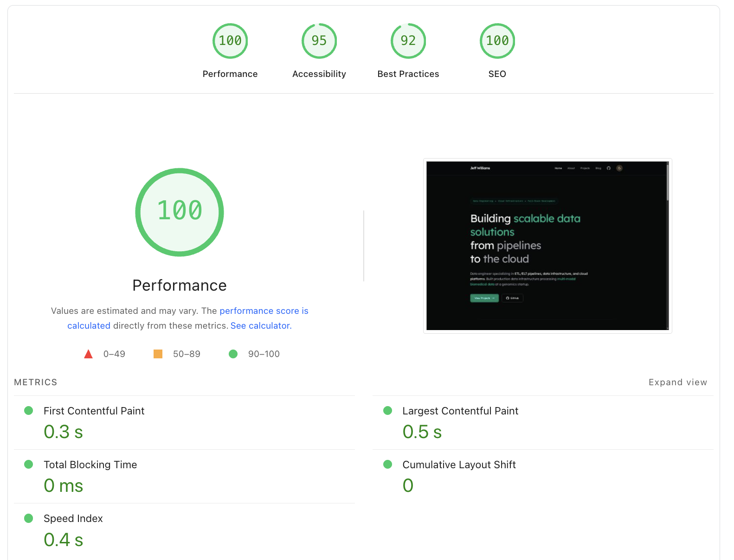
Task: Click the 0–49 legend range text
Action: pyautogui.click(x=114, y=354)
